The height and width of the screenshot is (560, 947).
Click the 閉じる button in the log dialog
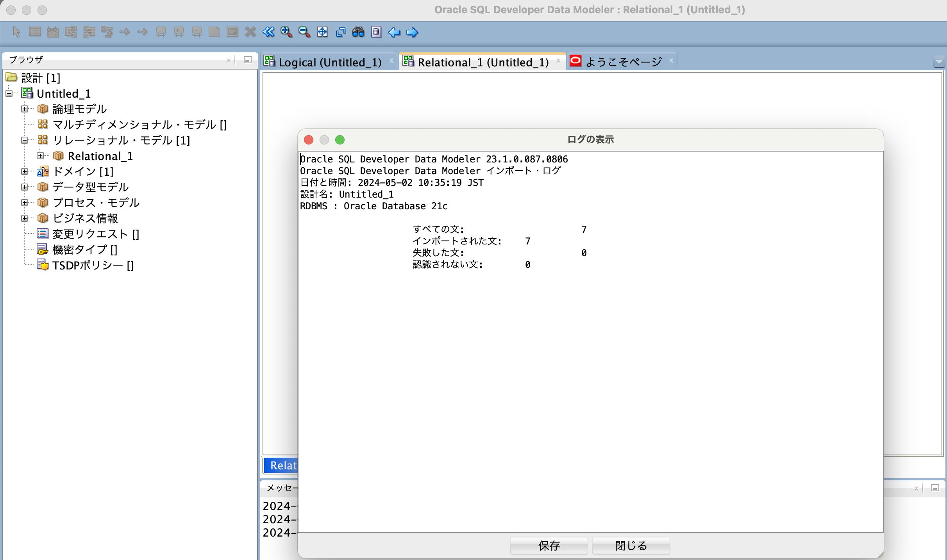click(631, 546)
